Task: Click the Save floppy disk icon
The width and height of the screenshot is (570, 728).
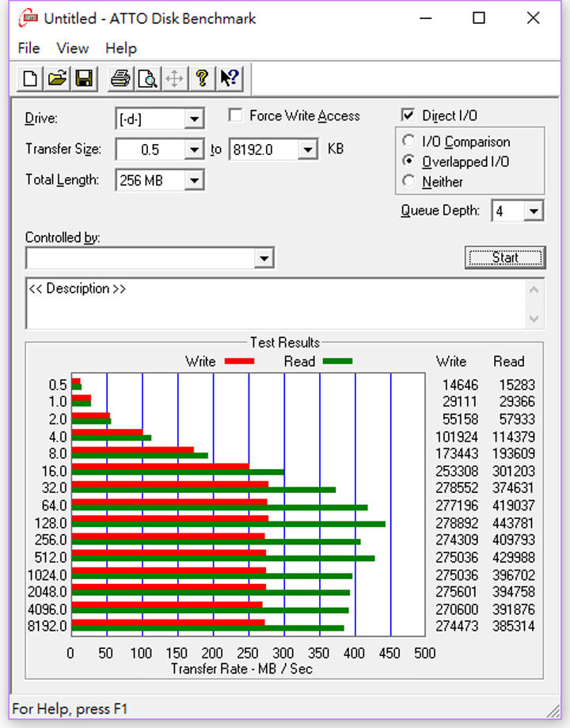Action: pyautogui.click(x=83, y=78)
